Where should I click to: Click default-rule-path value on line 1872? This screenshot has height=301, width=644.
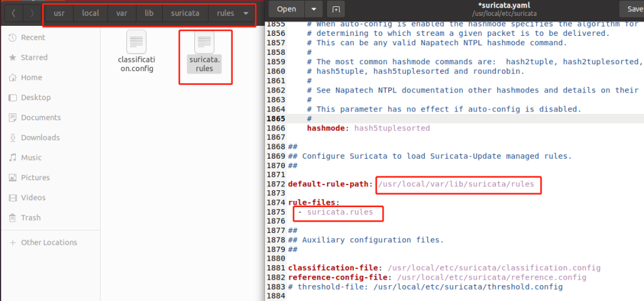coord(456,184)
